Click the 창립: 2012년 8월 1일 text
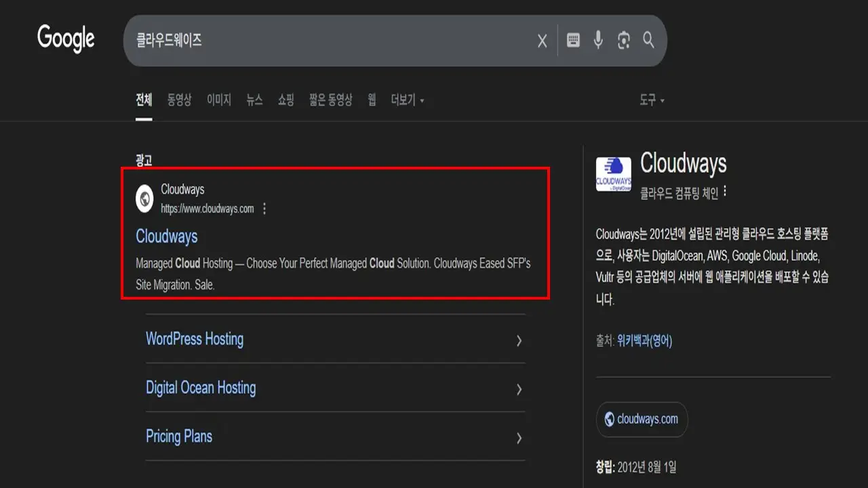868x488 pixels. click(x=636, y=467)
